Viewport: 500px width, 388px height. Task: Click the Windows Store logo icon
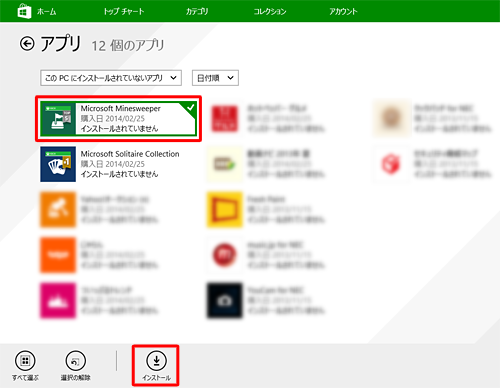coord(24,11)
